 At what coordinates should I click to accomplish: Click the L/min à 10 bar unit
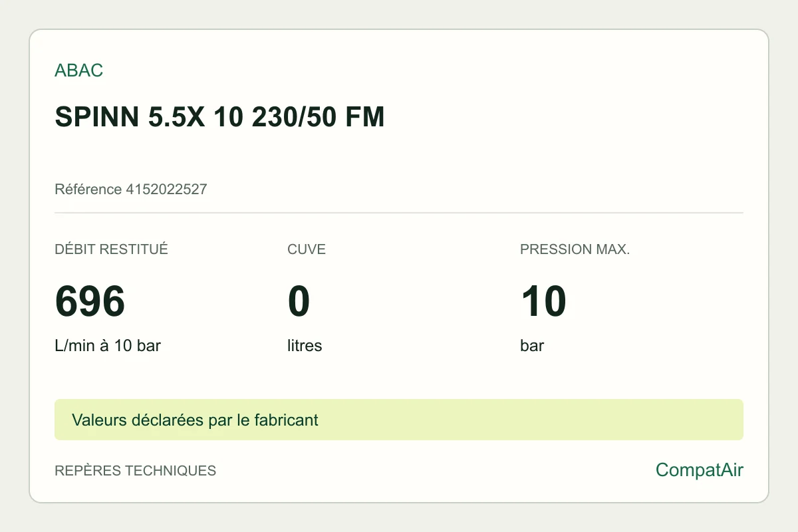pyautogui.click(x=108, y=346)
